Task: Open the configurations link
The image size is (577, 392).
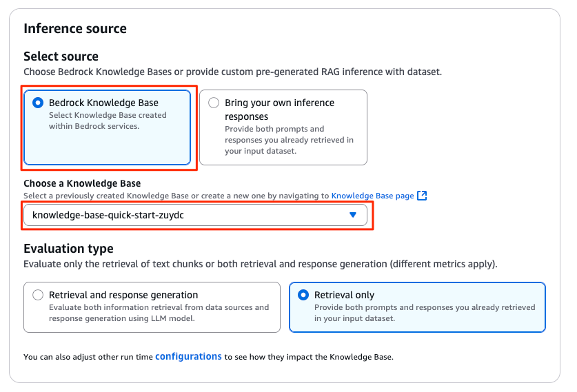Action: click(188, 356)
